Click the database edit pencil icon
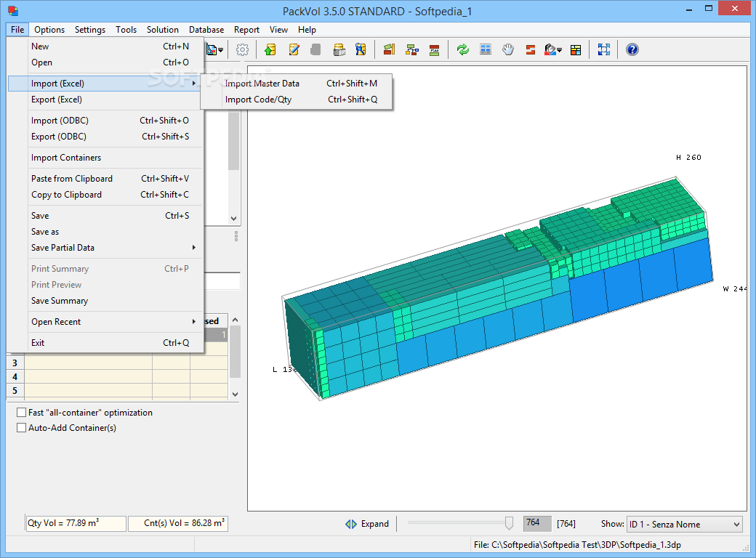The height and width of the screenshot is (558, 756). click(x=294, y=49)
